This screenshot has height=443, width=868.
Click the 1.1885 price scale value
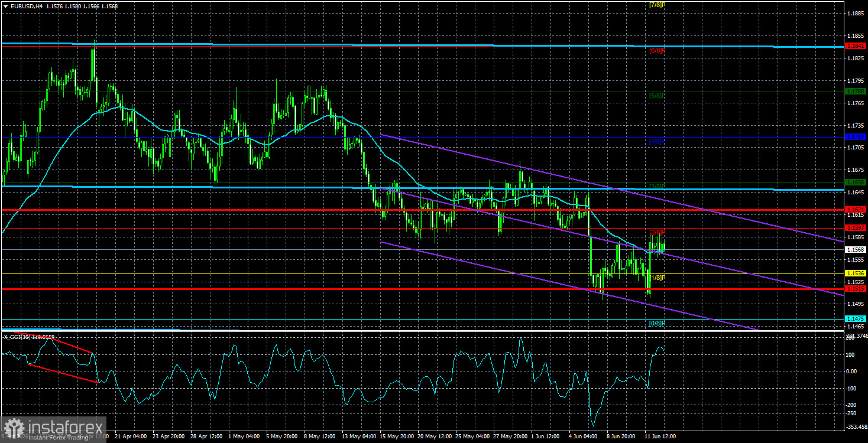(x=856, y=13)
